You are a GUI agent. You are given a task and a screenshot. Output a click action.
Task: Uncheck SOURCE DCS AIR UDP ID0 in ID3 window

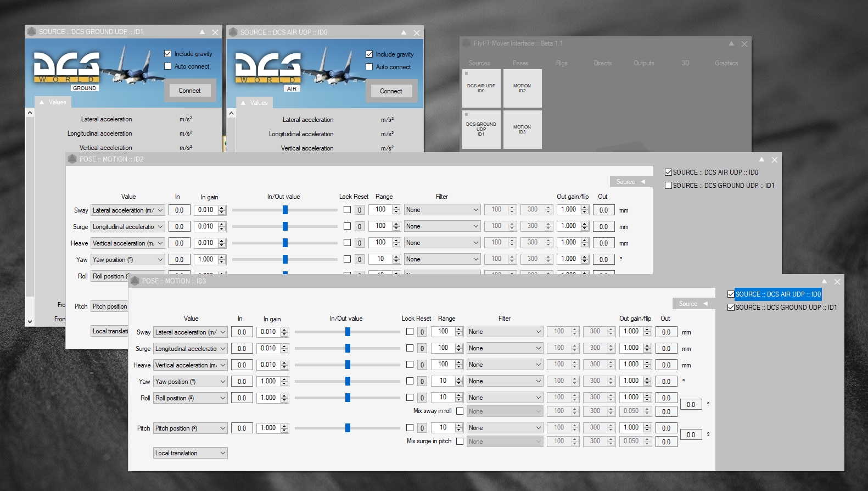coord(731,294)
